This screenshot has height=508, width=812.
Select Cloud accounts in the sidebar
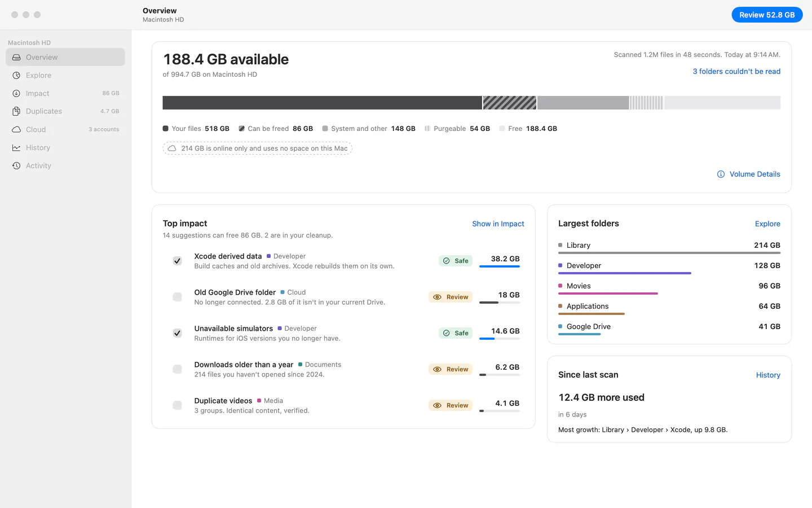65,129
